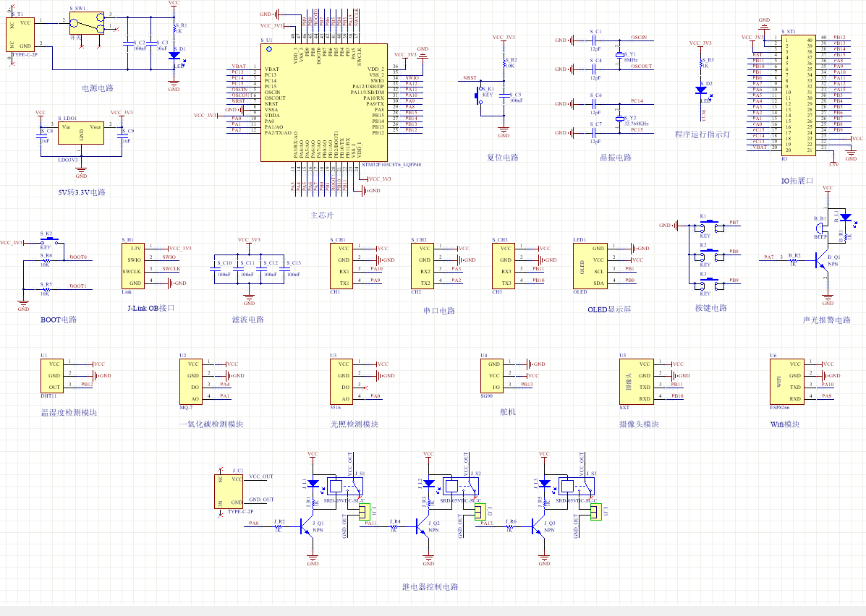Click the '一氧化碳检测模块' label
Viewport: 866px width, 616px height.
click(x=211, y=424)
